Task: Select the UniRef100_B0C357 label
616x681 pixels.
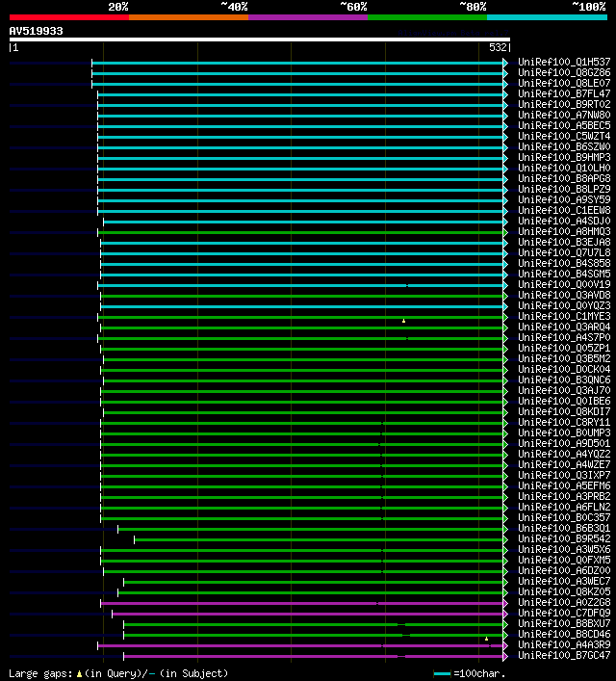Action: click(x=564, y=517)
